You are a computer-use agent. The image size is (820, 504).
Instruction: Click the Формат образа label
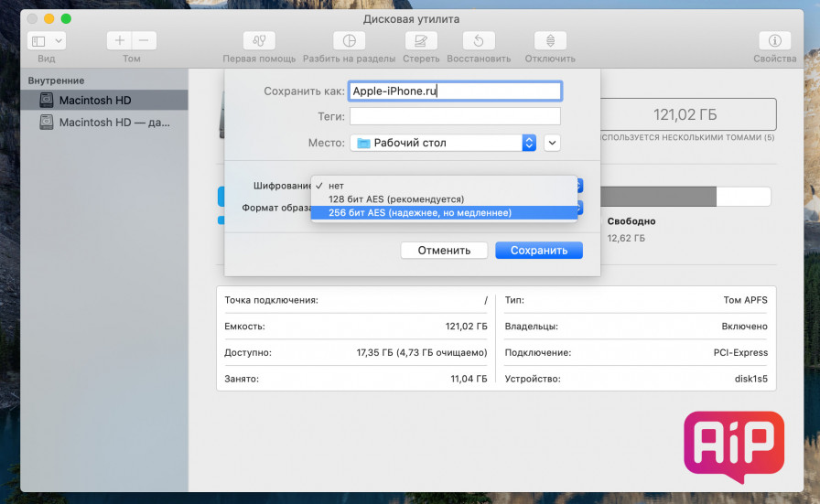pos(276,208)
